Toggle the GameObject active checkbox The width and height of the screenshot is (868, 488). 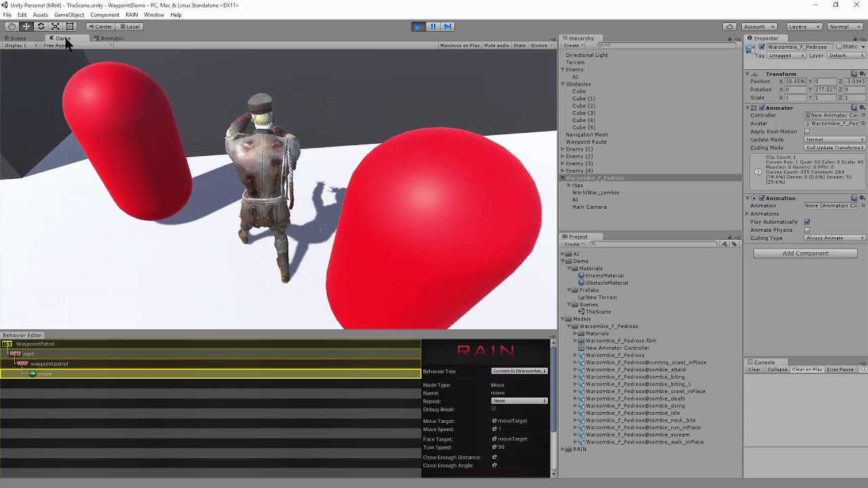762,47
